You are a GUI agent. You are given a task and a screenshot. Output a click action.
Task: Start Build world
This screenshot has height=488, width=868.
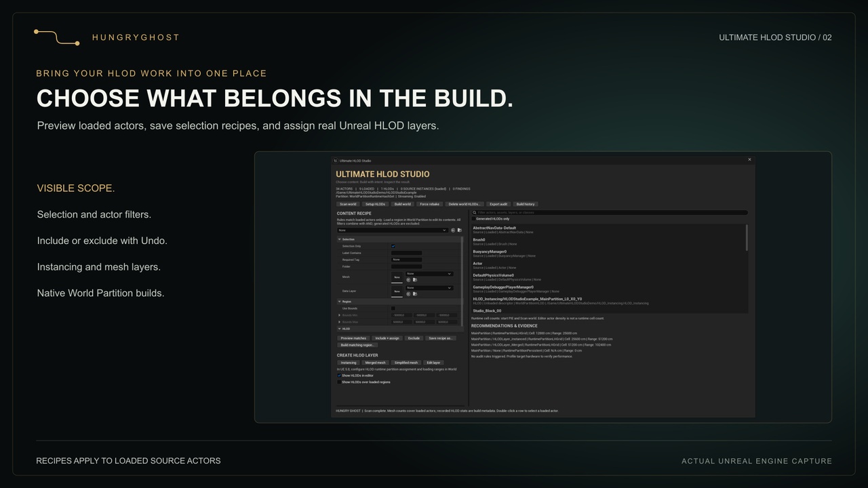tap(403, 204)
